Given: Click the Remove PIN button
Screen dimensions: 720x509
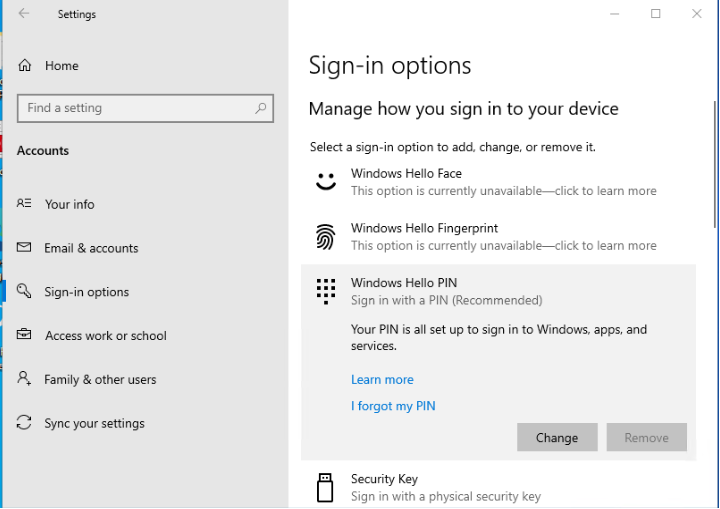Looking at the screenshot, I should coord(646,437).
